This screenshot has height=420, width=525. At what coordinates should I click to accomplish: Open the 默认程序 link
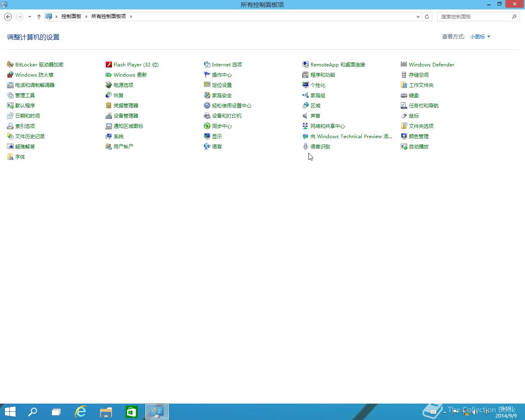[x=25, y=105]
